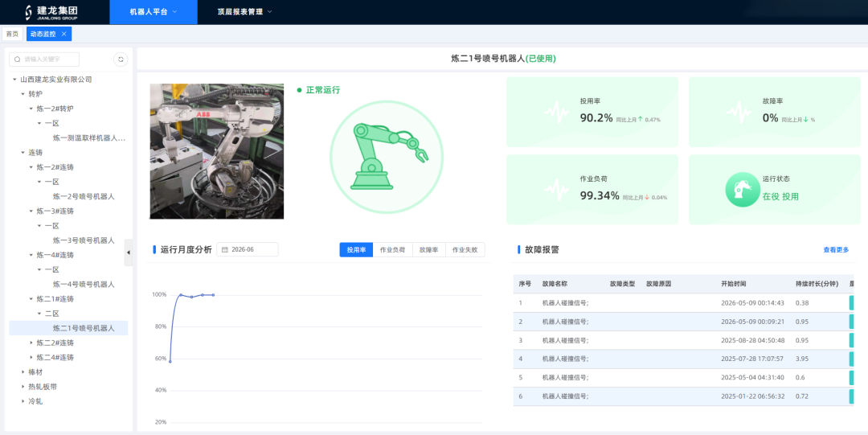The width and height of the screenshot is (868, 435).
Task: Select 炼一2号喷号机器人 in tree
Action: click(x=84, y=196)
